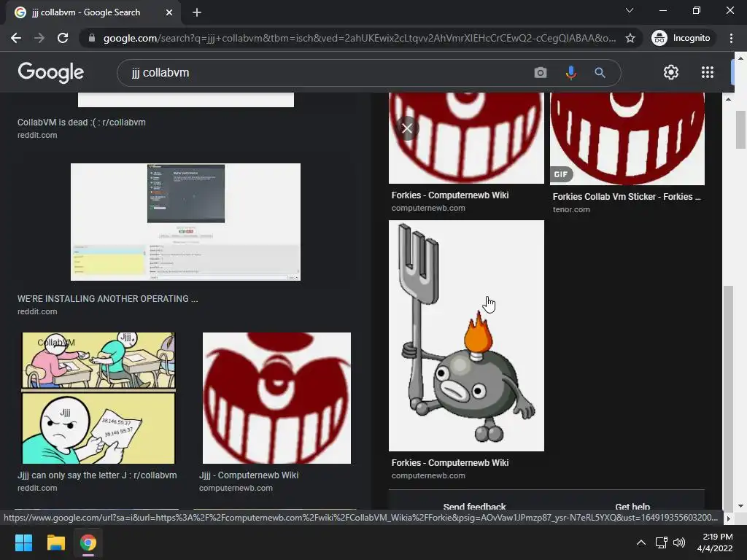This screenshot has width=747, height=560.
Task: Open the Windows Start menu
Action: (x=23, y=542)
